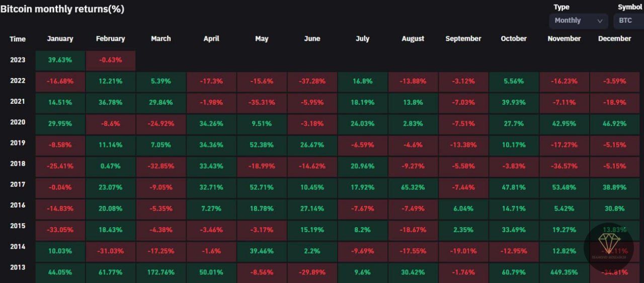Open the Monthly type dropdown
Viewport: 644px width, 283px height.
(578, 21)
